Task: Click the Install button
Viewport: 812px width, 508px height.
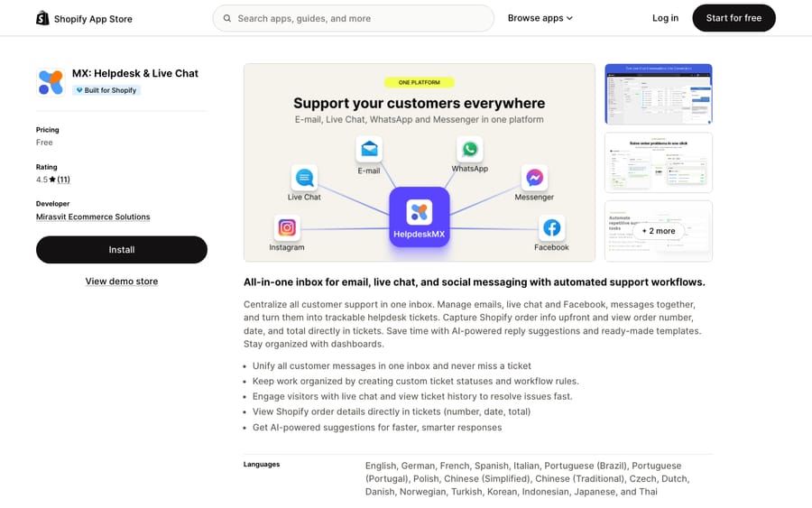Action: pos(122,250)
